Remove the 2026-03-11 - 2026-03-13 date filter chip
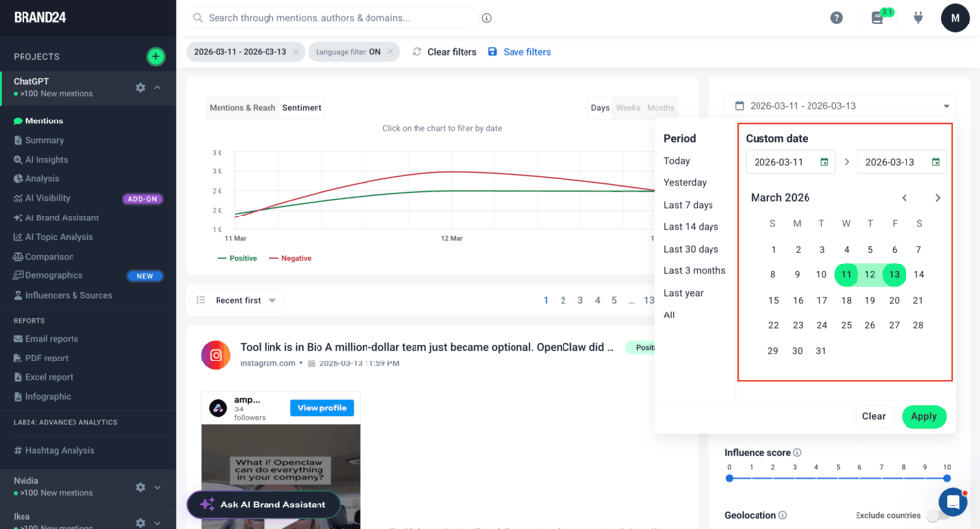Viewport: 980px width, 529px height. tap(294, 52)
